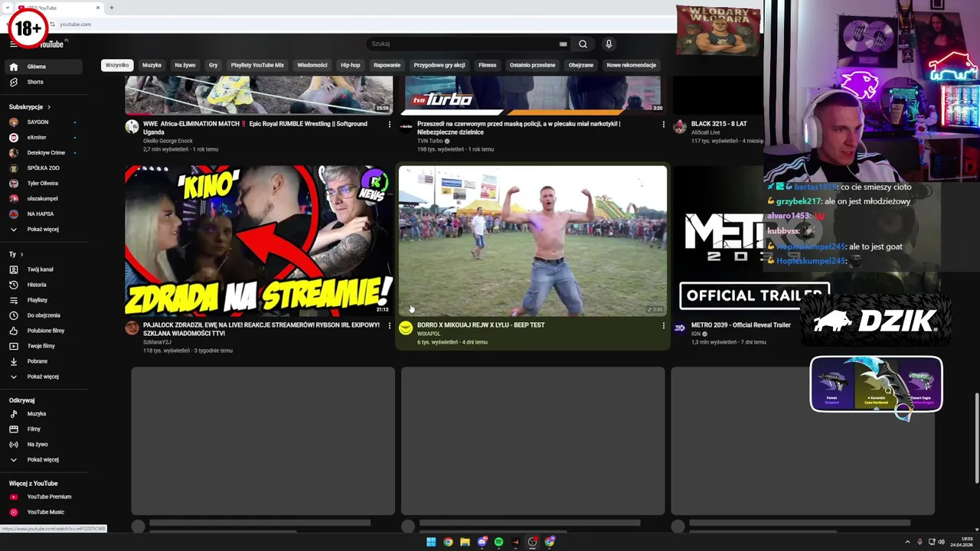Screen dimensions: 980x551
Task: Click the search magnifier button
Action: [x=583, y=44]
